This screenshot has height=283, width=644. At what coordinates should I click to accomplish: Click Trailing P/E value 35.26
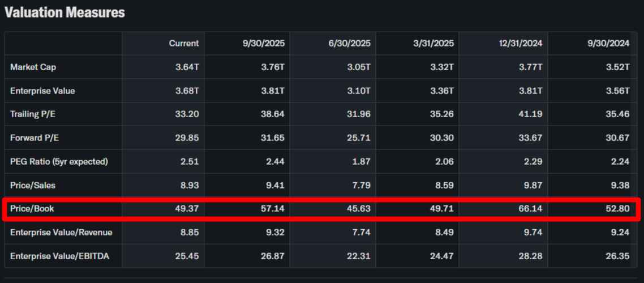(x=442, y=114)
